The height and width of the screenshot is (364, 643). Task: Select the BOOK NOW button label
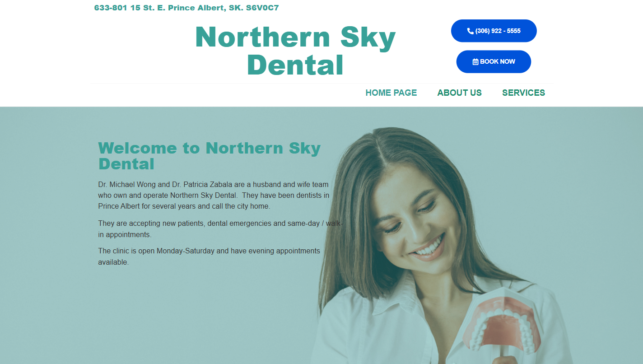point(498,62)
